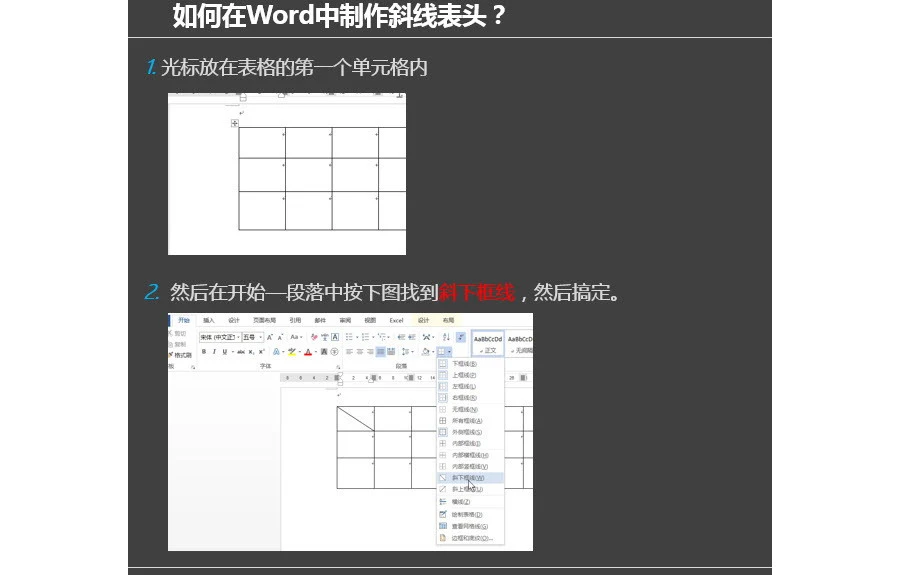Click the Bold formatting icon

[x=203, y=352]
